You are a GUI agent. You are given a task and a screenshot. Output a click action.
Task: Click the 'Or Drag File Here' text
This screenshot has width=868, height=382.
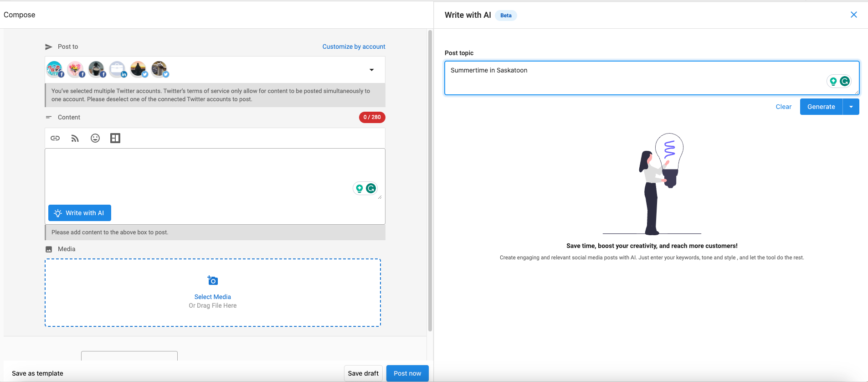point(213,305)
